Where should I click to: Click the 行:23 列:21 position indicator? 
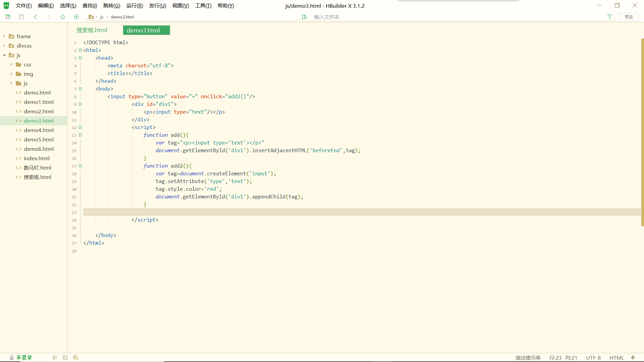click(563, 358)
